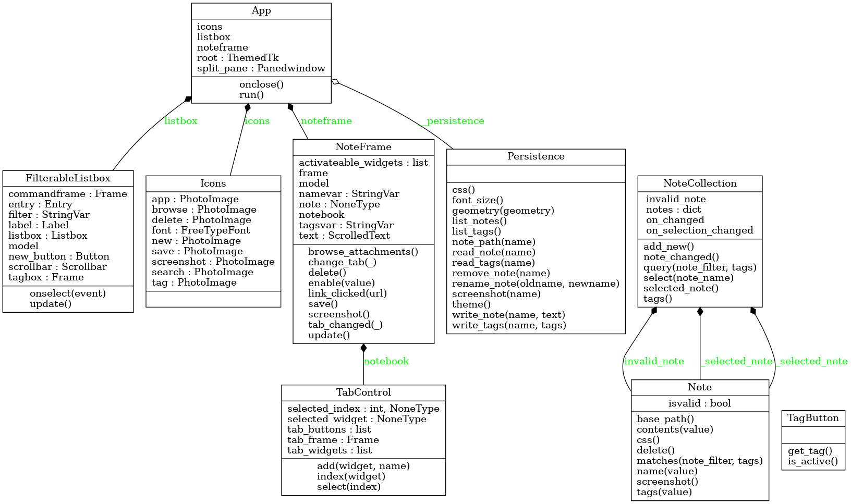Click the Icons class title

(x=213, y=183)
